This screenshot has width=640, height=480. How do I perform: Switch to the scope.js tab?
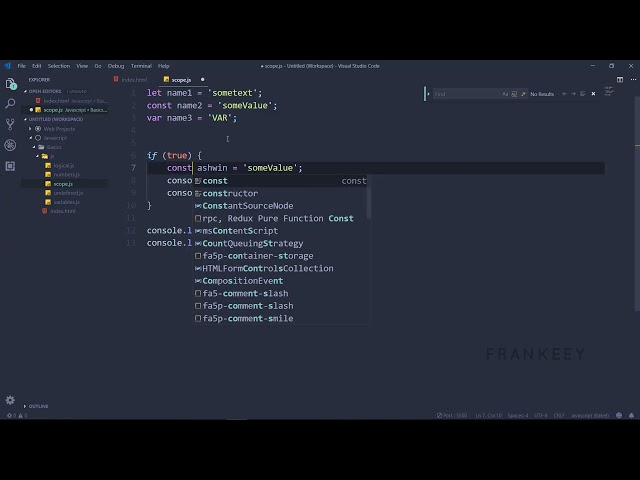pos(181,80)
